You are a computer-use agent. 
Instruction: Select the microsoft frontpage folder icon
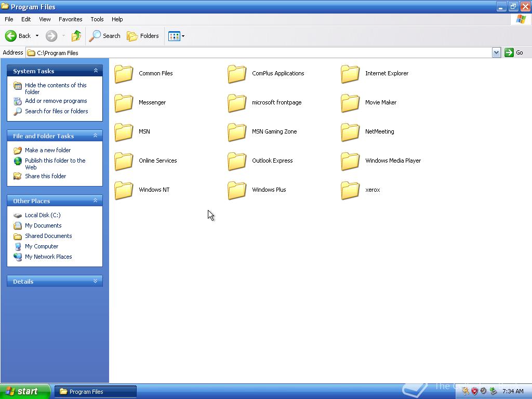(237, 103)
